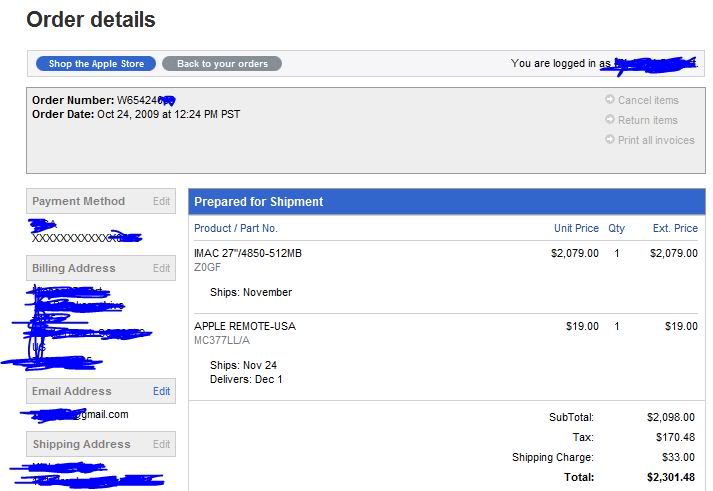Screen dimensions: 713x491
Task: Click the arrow icon beside Return items
Action: [x=610, y=120]
